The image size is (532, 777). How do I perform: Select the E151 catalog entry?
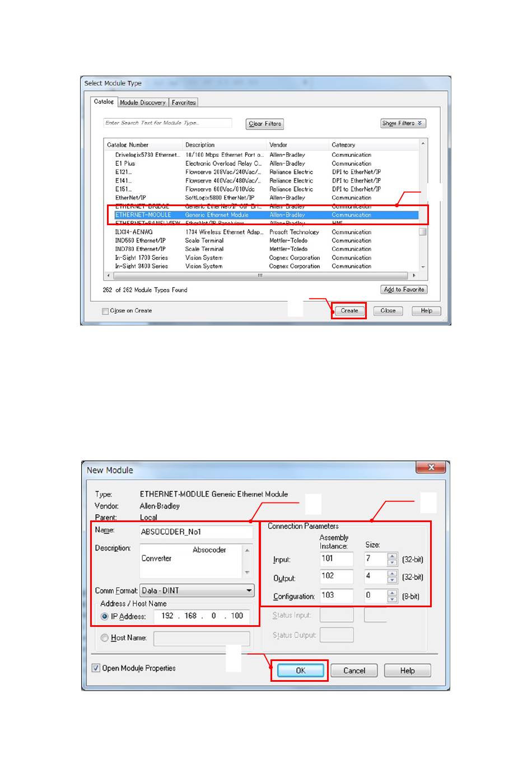coord(262,189)
